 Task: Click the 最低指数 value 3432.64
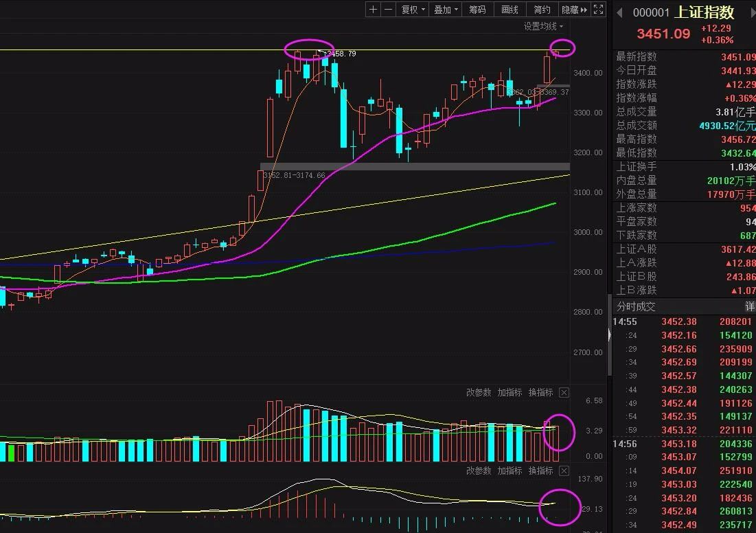tap(738, 153)
